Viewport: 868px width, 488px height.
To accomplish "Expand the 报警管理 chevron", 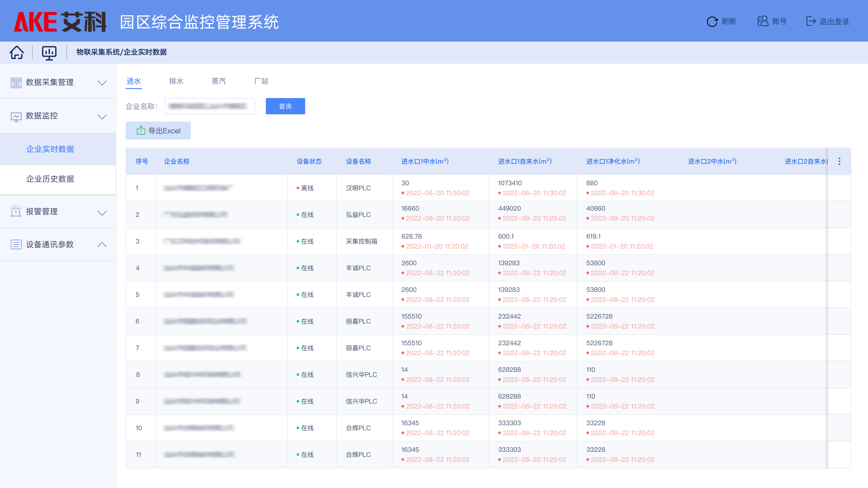I will coord(102,213).
